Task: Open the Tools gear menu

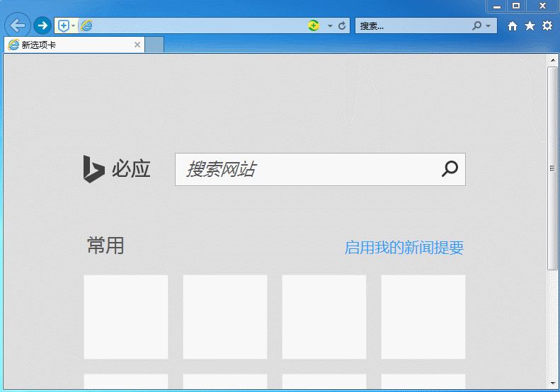Action: (x=547, y=25)
